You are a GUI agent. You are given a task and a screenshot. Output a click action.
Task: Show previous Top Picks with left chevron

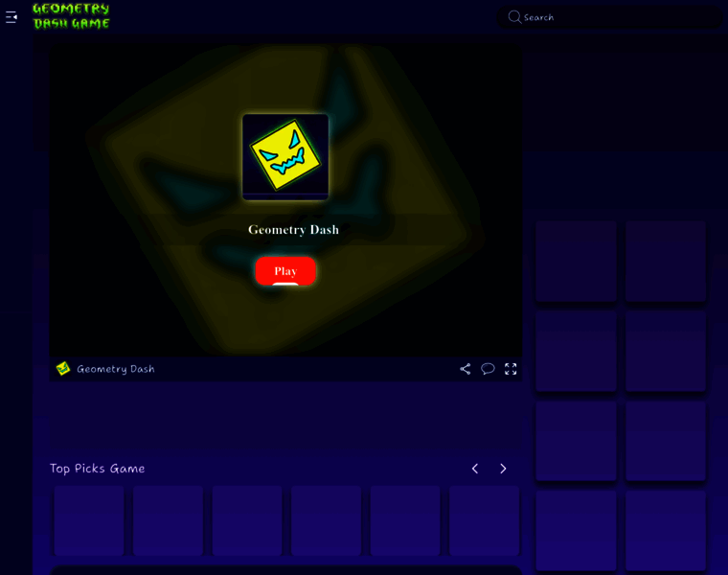(x=475, y=469)
